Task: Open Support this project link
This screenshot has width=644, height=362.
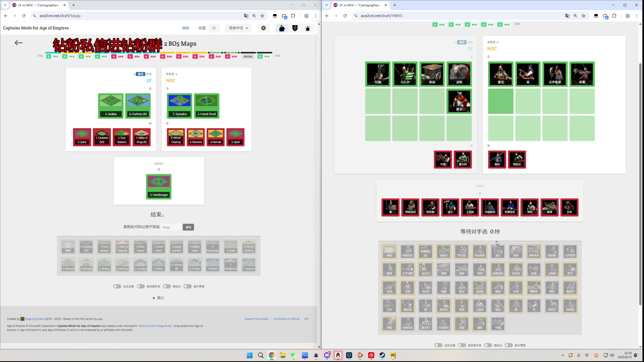Action: pos(256,319)
